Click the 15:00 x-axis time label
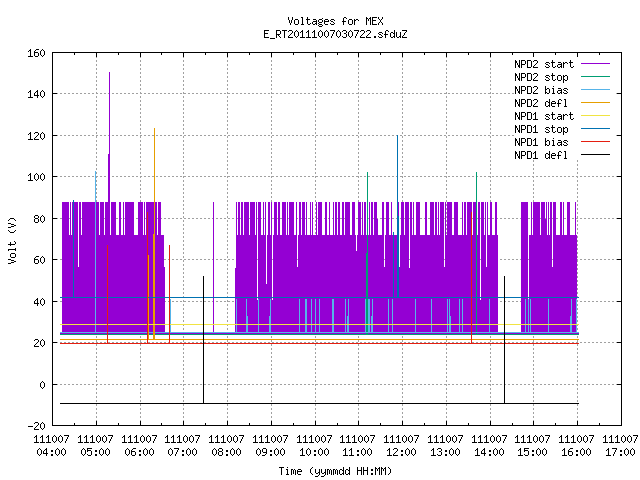The height and width of the screenshot is (480, 640). pos(532,453)
